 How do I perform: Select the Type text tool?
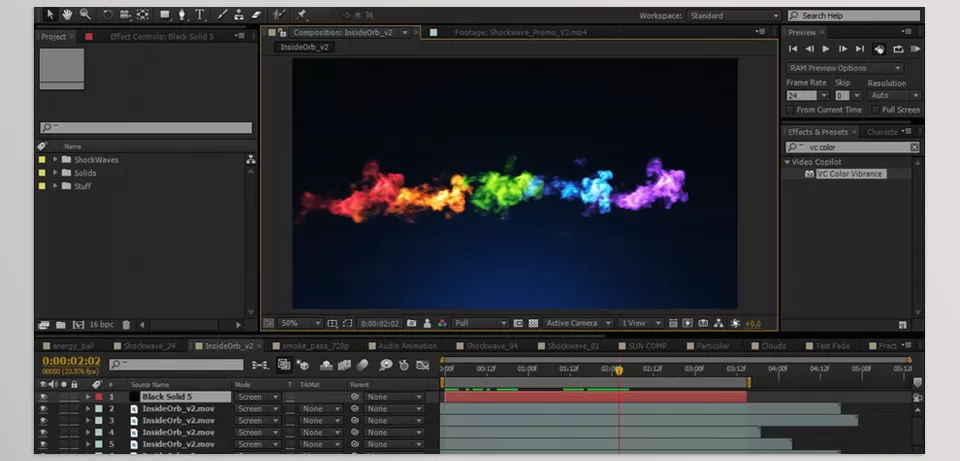pyautogui.click(x=200, y=14)
